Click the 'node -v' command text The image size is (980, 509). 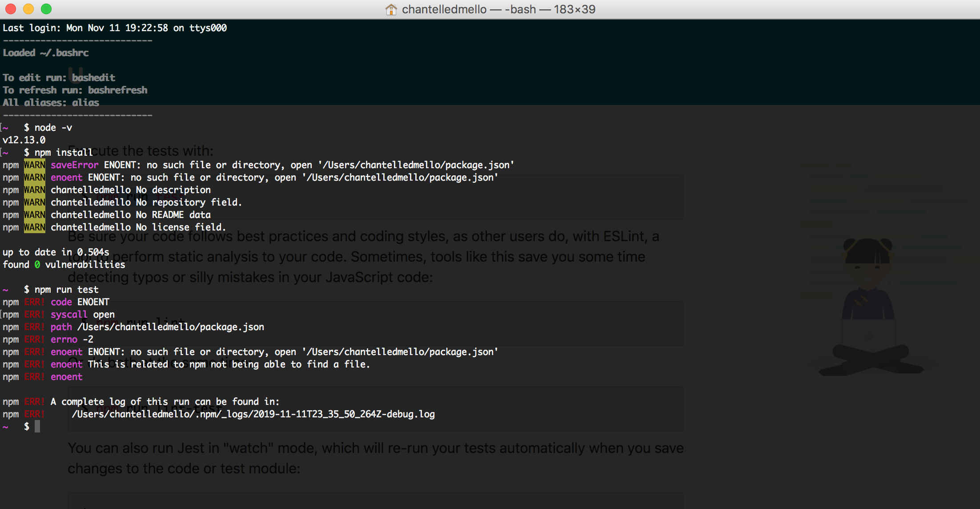53,128
